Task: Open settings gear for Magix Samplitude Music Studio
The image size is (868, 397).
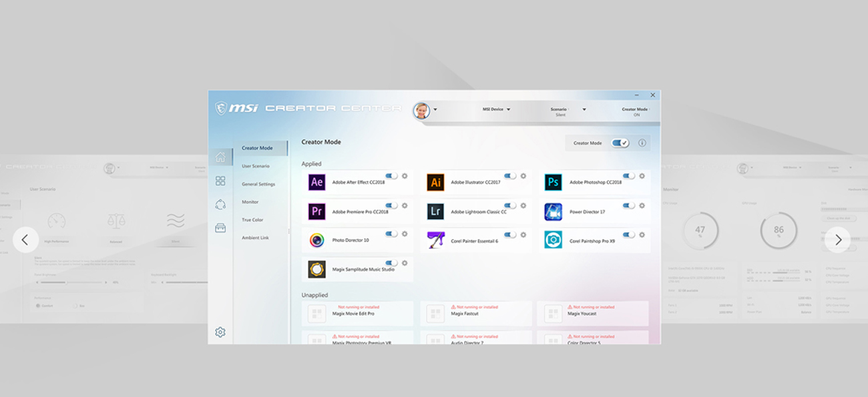Action: [x=405, y=264]
